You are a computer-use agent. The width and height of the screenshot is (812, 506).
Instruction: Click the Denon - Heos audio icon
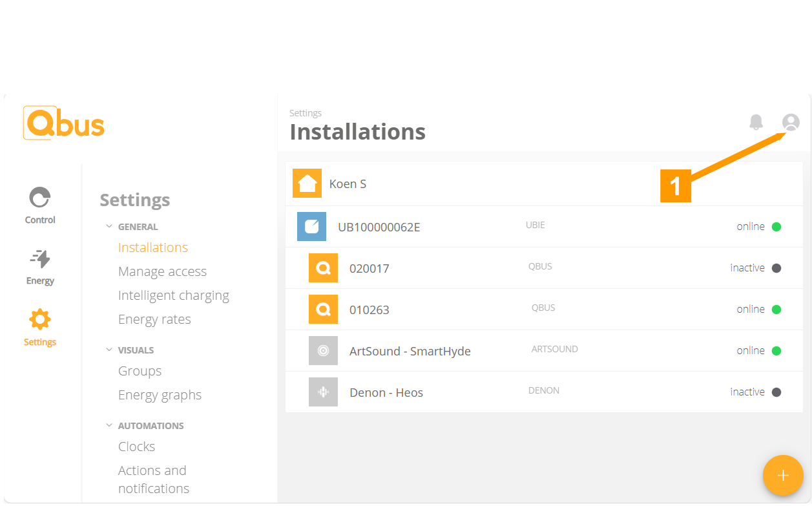(323, 392)
